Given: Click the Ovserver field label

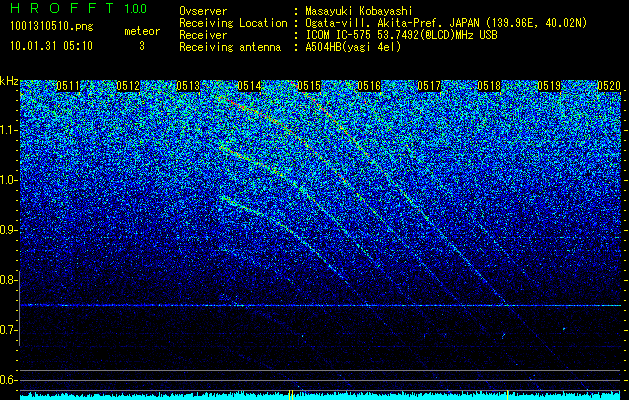Looking at the screenshot, I should click(x=203, y=11).
